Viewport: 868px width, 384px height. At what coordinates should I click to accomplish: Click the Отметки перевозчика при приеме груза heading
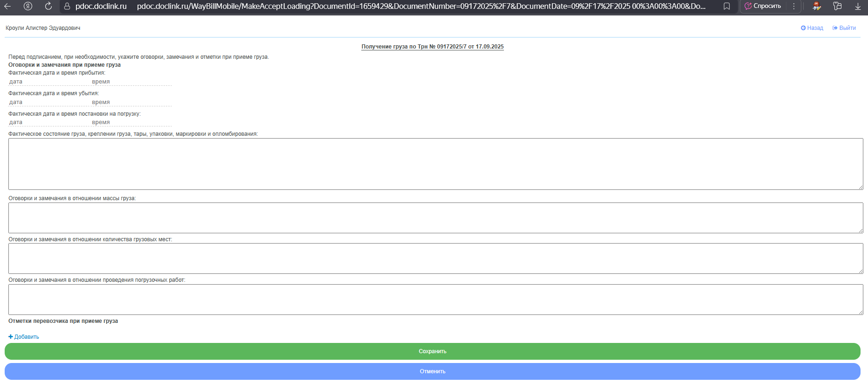tap(63, 321)
